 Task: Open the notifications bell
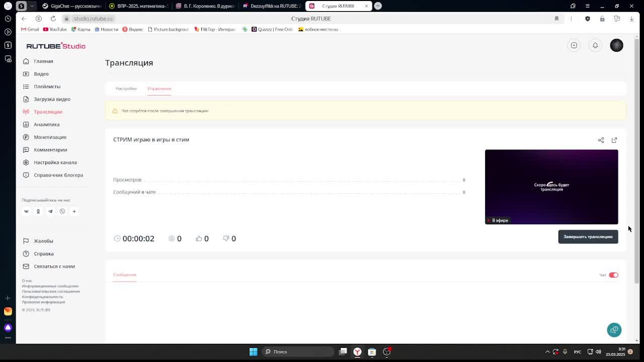click(x=595, y=45)
